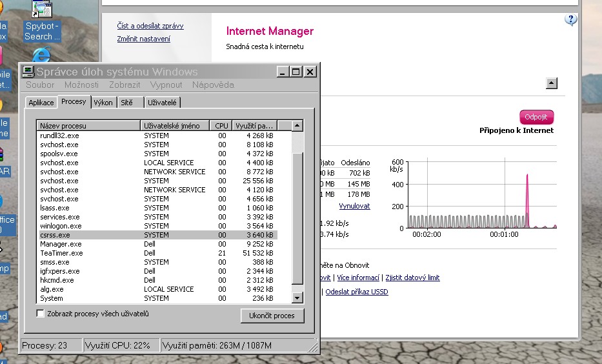
Task: Tick 'Zobrazit procesy všech uživatelů' checkbox
Action: 40,313
